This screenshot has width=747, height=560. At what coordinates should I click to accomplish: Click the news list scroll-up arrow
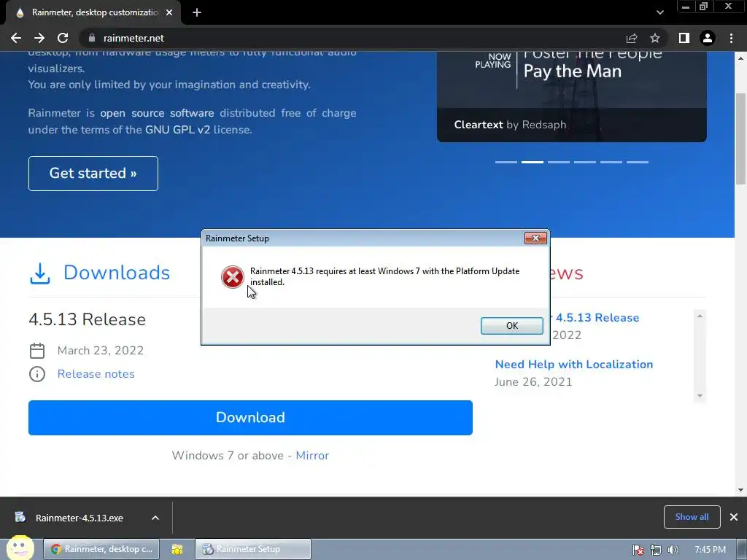700,316
